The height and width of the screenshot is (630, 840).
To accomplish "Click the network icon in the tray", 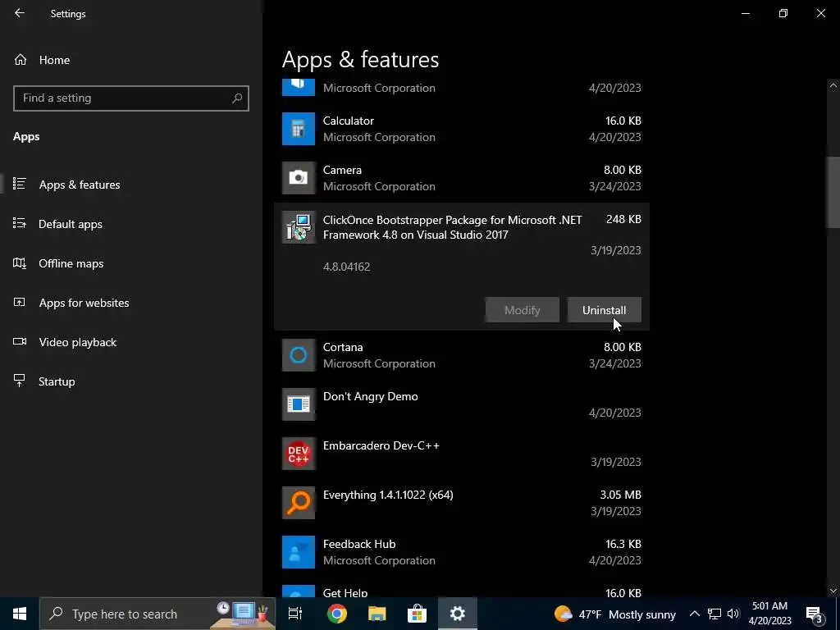I will [714, 614].
